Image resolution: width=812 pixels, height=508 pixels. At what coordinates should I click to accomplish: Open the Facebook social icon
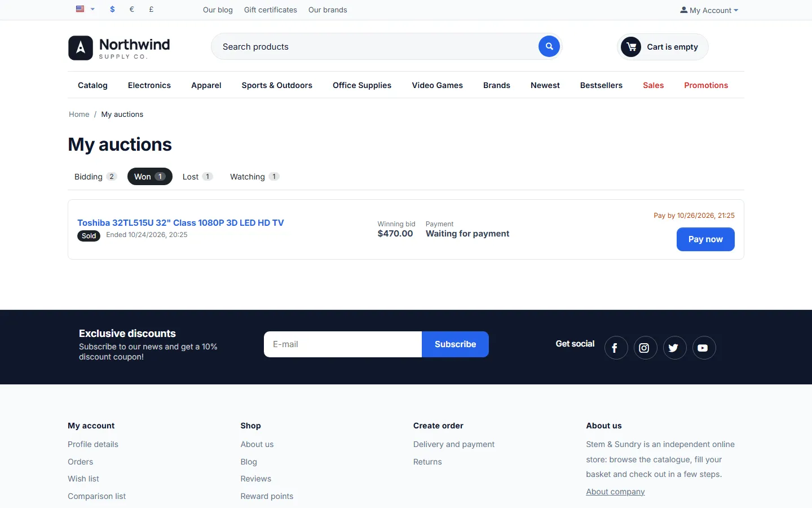[x=616, y=348]
